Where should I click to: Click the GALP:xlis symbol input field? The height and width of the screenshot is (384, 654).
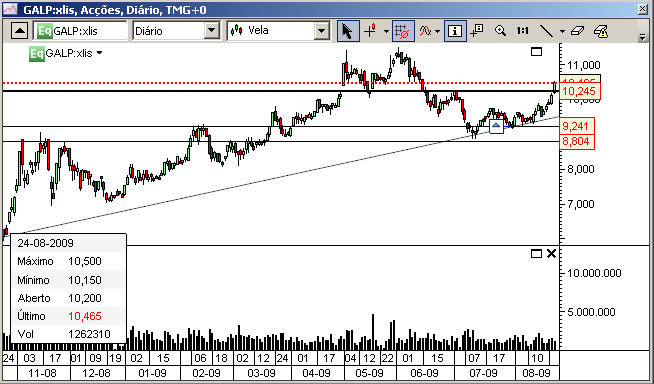coord(81,31)
